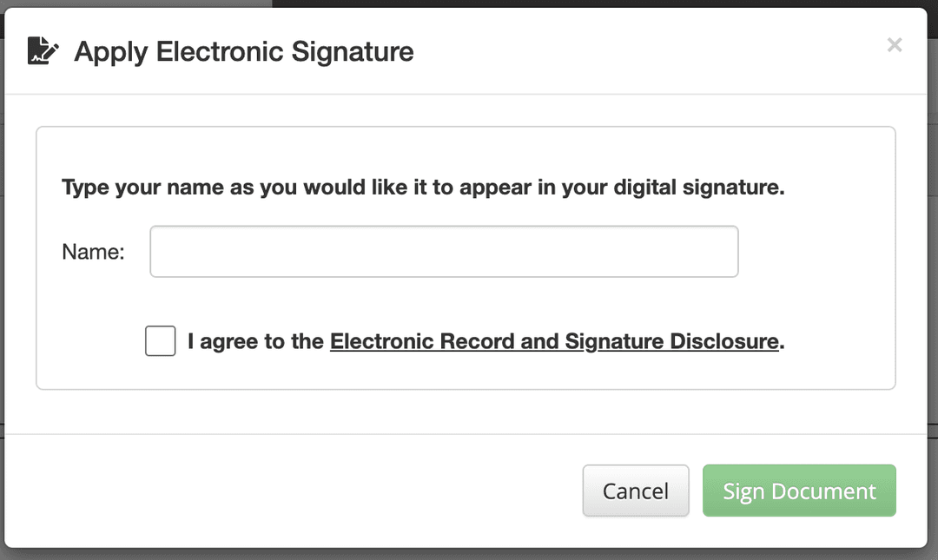The image size is (938, 560).
Task: Tick the box beside 'I agree to the'
Action: click(x=161, y=341)
